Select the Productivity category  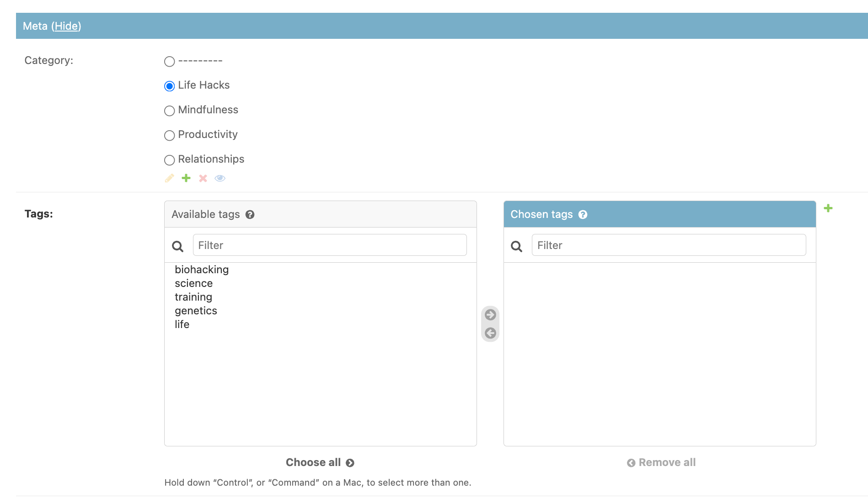[169, 135]
